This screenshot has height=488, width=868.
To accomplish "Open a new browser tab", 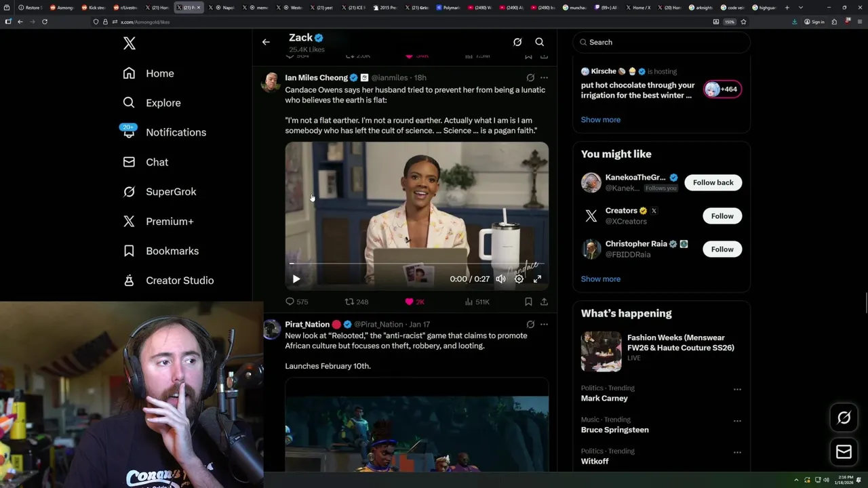I will coord(787,7).
